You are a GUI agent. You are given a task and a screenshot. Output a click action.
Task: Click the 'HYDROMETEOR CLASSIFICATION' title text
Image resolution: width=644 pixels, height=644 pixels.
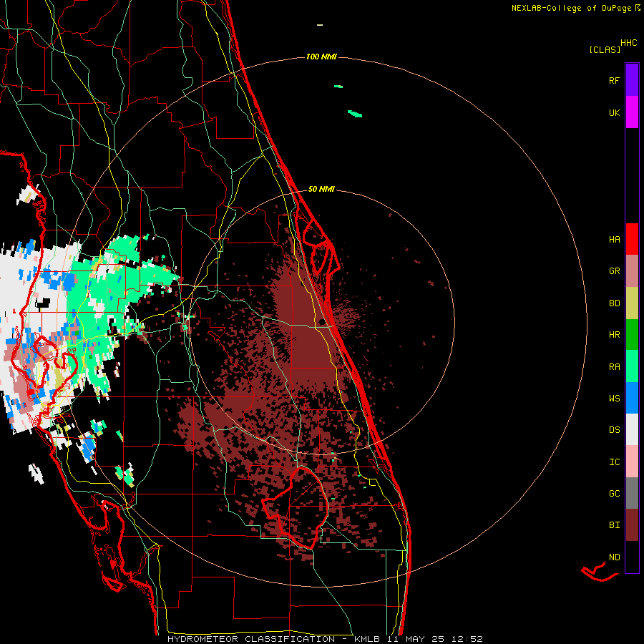pyautogui.click(x=251, y=639)
